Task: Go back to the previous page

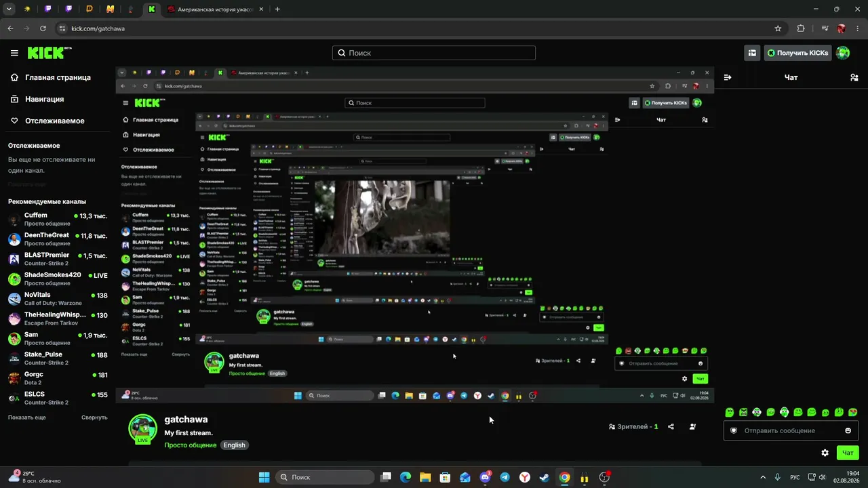Action: (10, 28)
